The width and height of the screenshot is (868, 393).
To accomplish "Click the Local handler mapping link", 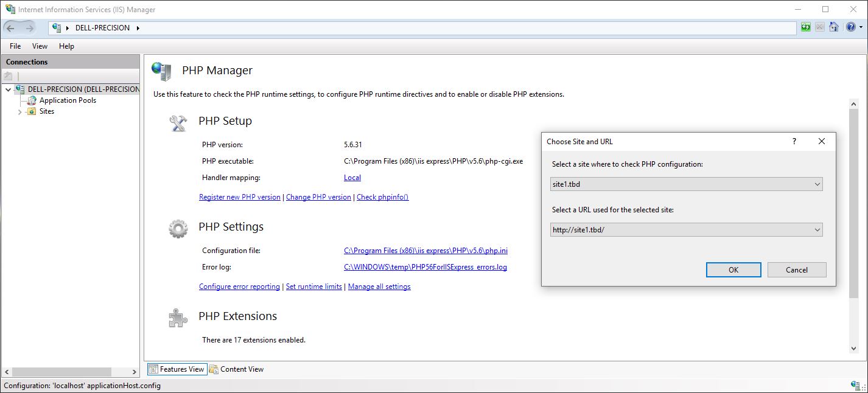I will pyautogui.click(x=352, y=178).
